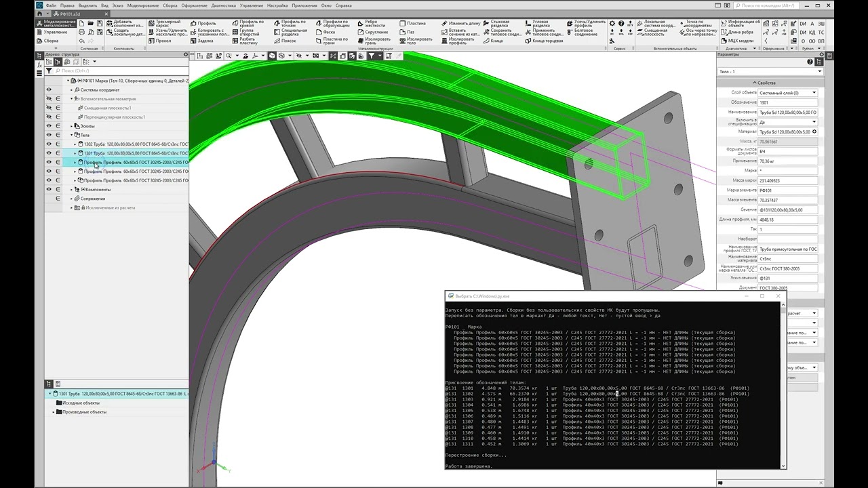Toggle visibility of Системы координат
The width and height of the screenshot is (868, 488).
click(x=49, y=89)
